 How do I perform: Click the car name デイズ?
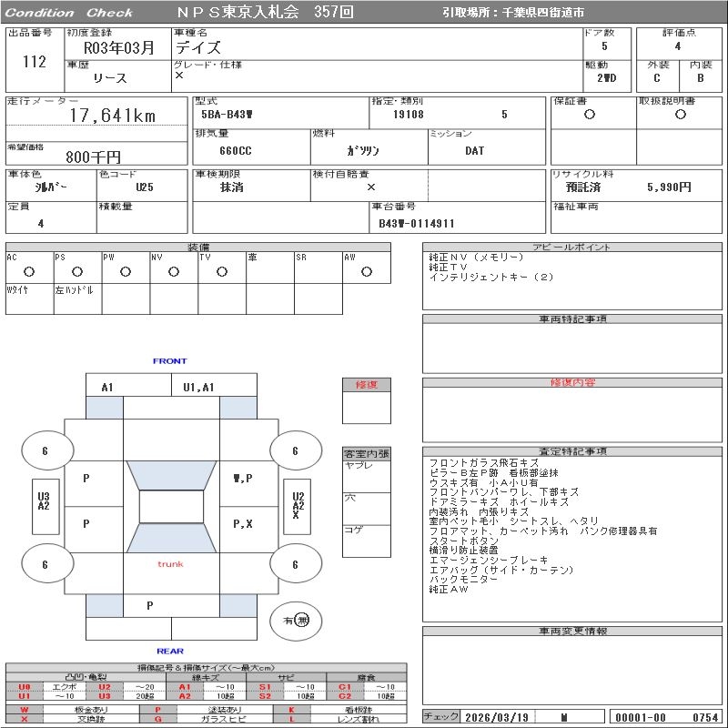(198, 47)
